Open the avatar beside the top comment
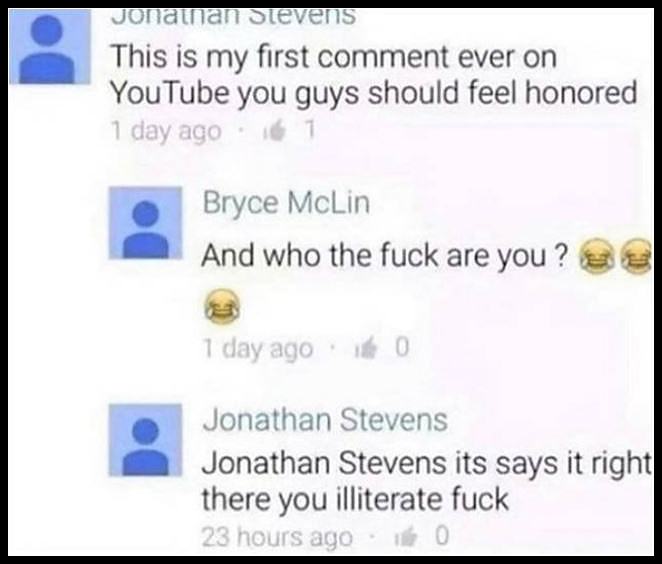This screenshot has height=564, width=662. tap(49, 47)
